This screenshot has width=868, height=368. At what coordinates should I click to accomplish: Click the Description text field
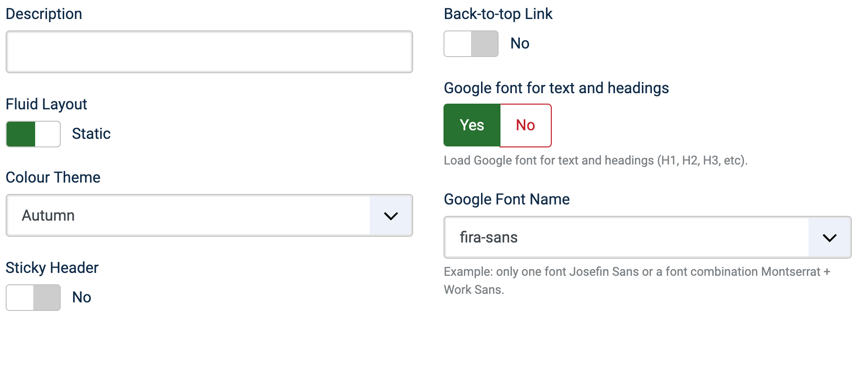pyautogui.click(x=209, y=52)
